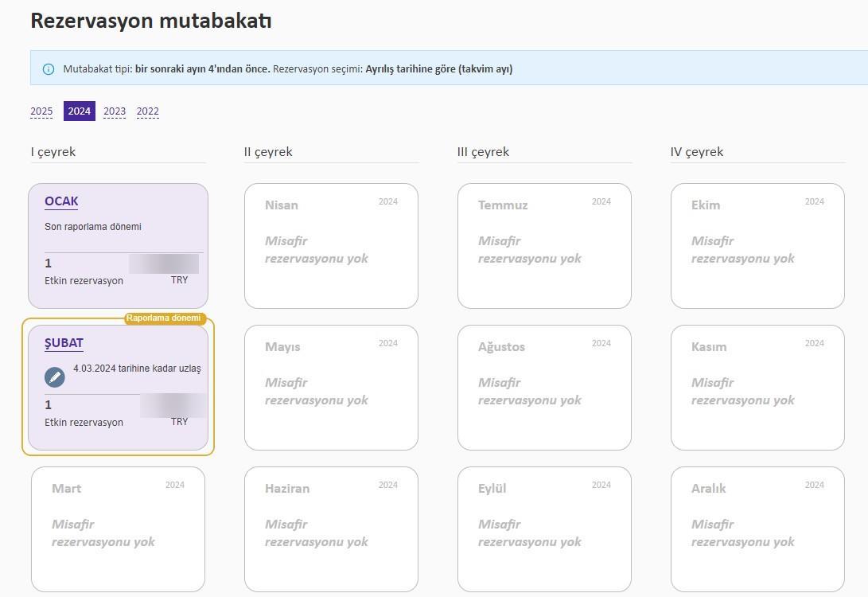Switch to year 2025
This screenshot has width=868, height=597.
[41, 111]
